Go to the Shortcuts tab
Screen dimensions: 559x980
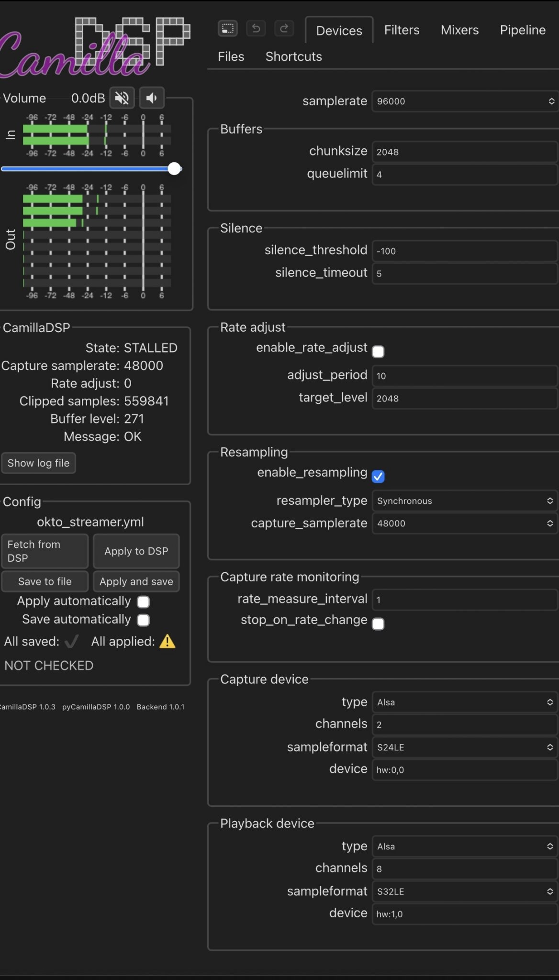tap(294, 56)
